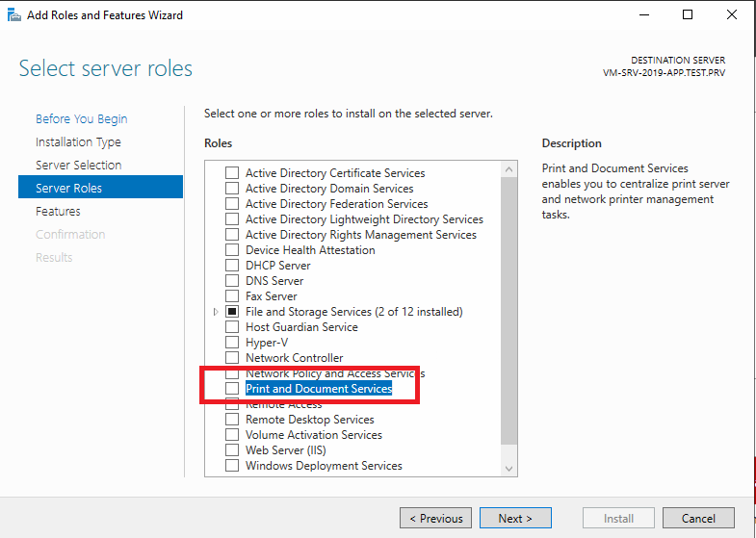Click the wizard icon in the title bar
The image size is (756, 538).
(14, 15)
